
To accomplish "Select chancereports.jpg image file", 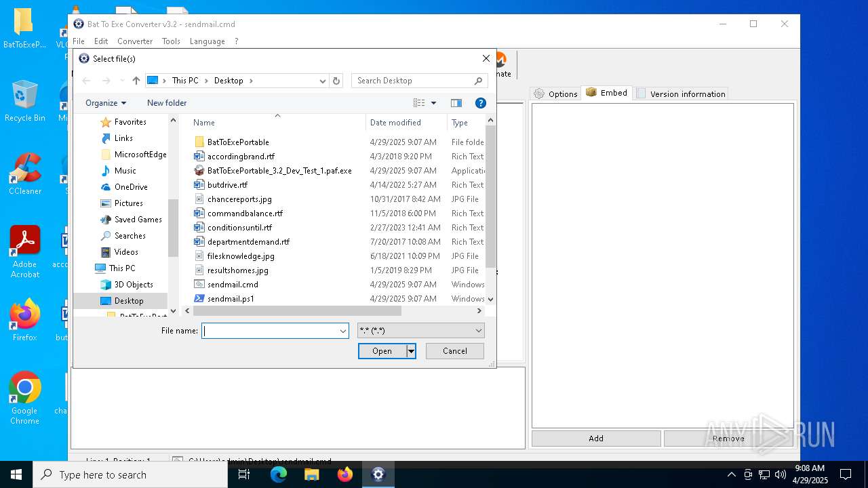I will 239,199.
